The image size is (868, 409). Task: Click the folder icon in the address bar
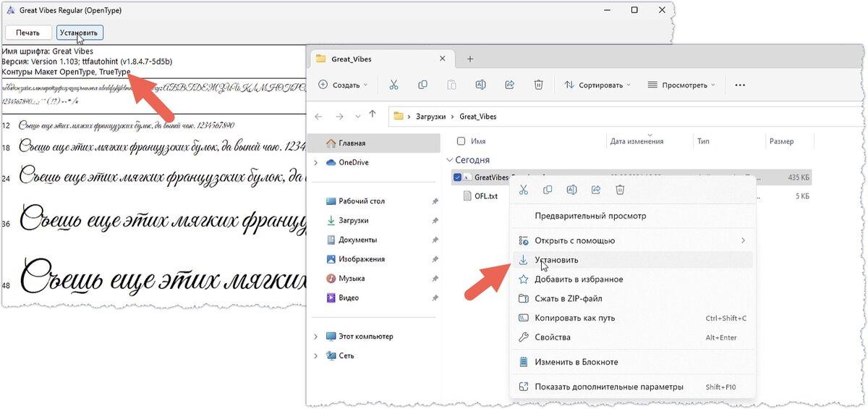point(398,116)
